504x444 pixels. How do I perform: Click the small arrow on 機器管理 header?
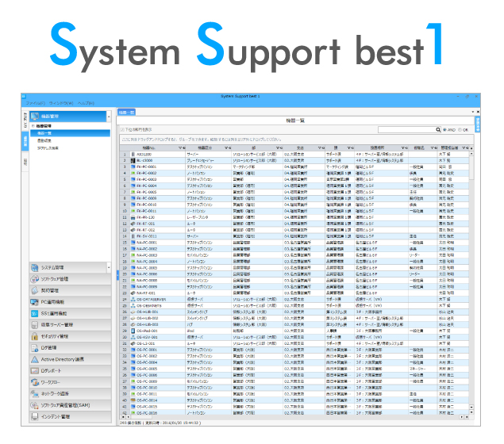[x=109, y=117]
